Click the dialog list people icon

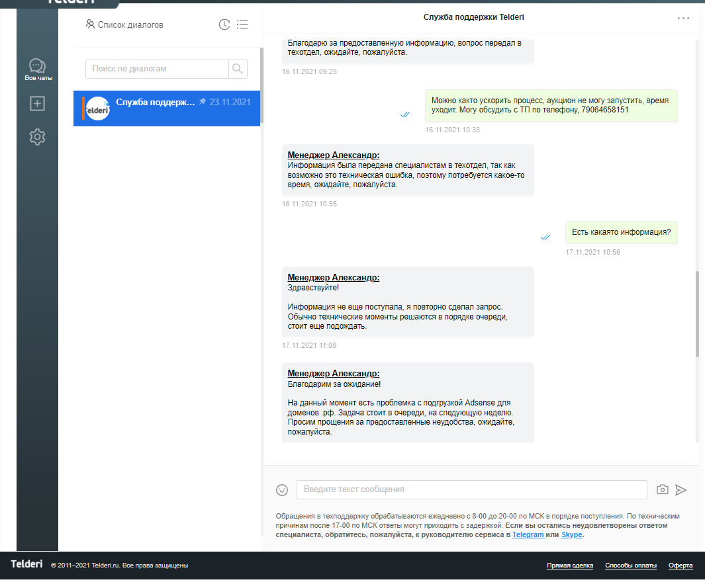[90, 24]
